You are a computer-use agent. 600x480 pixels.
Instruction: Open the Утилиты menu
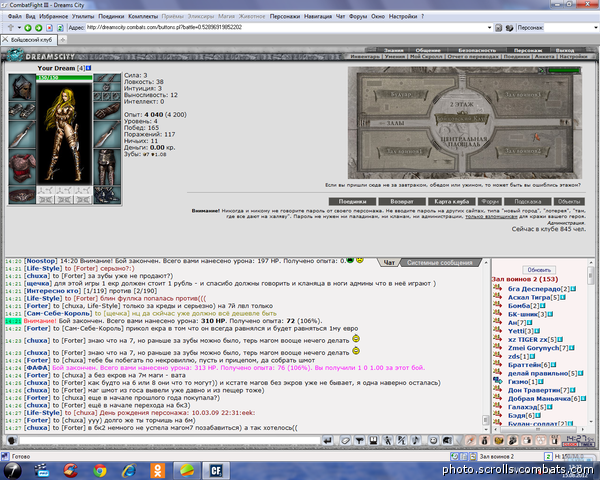point(83,16)
